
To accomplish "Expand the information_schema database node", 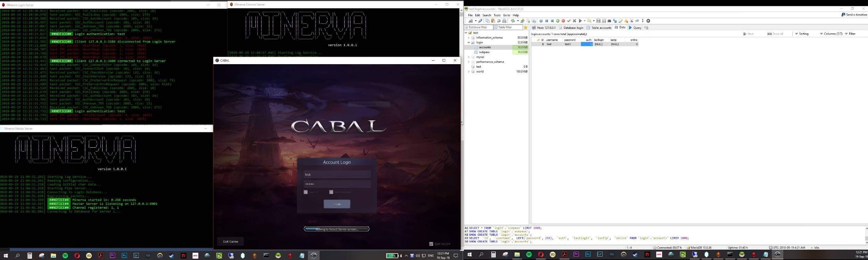I will click(x=469, y=37).
